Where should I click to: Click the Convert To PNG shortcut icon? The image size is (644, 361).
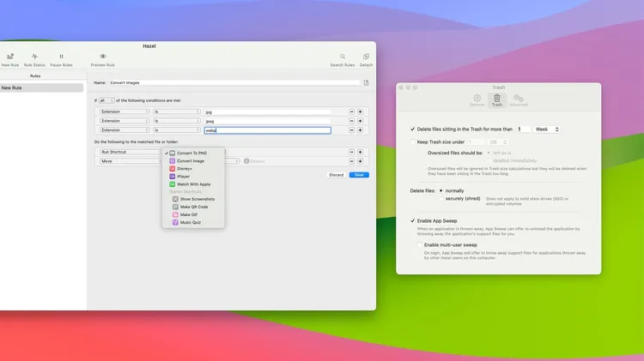pos(173,153)
